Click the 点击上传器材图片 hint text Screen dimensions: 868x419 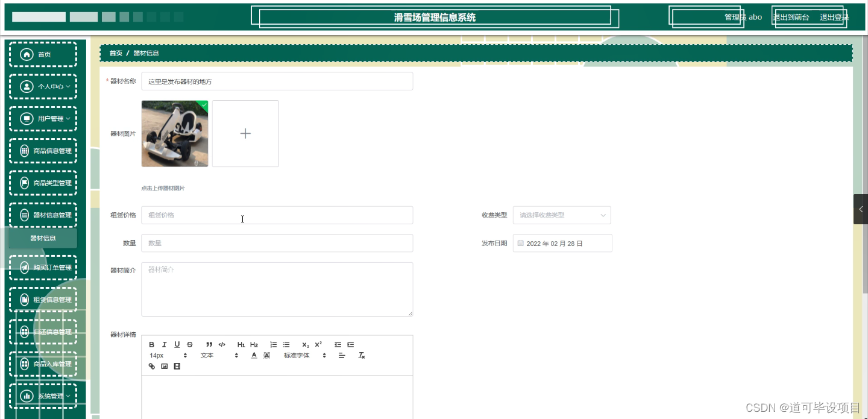[x=163, y=188]
